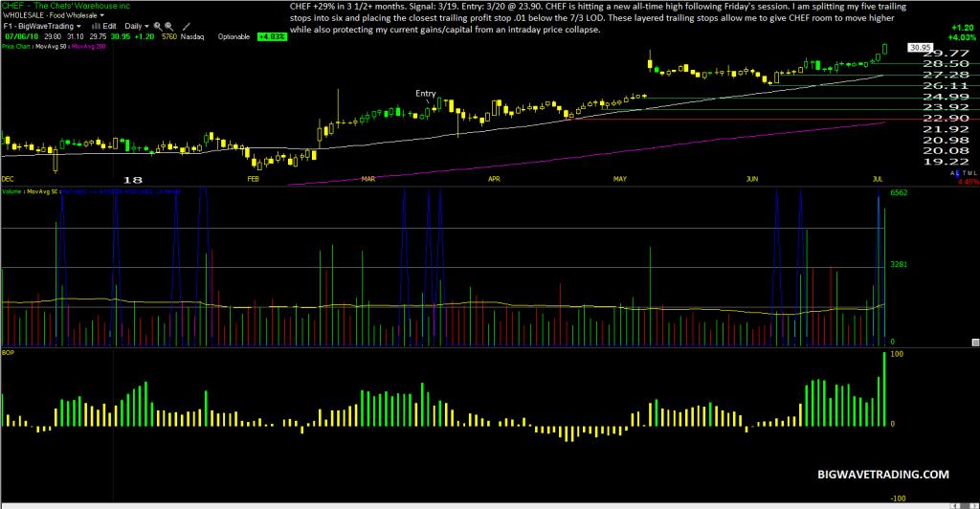Click the zoom out magnifier icon

168,26
